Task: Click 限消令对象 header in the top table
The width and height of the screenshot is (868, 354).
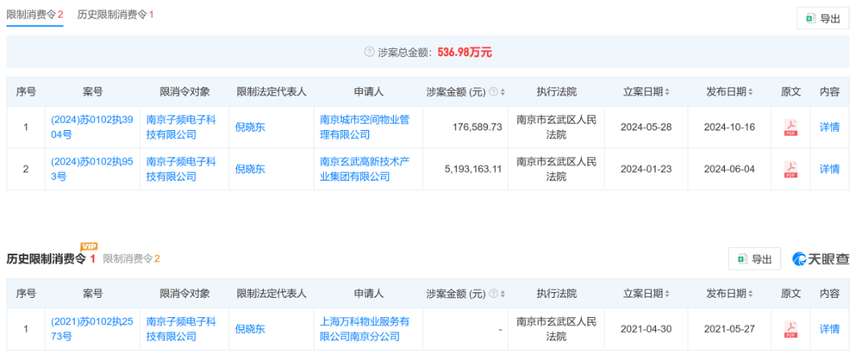Action: tap(185, 92)
